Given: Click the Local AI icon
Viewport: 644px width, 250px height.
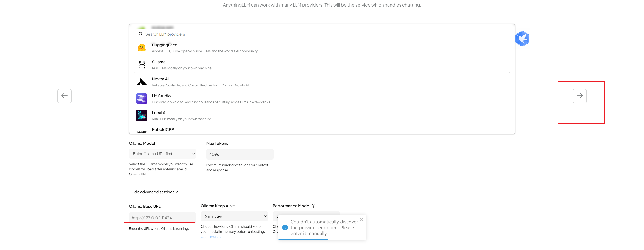Looking at the screenshot, I should [x=142, y=116].
